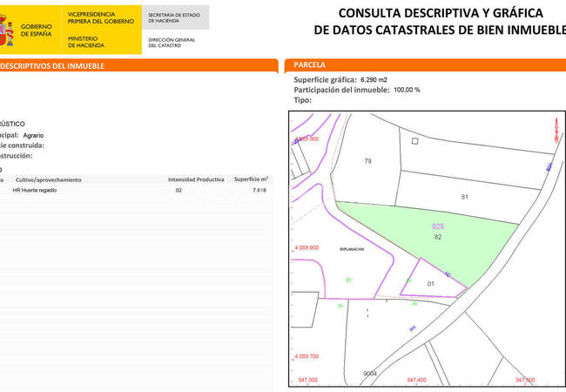Click the Superficie m² column header
The image size is (566, 392).
coord(251,179)
